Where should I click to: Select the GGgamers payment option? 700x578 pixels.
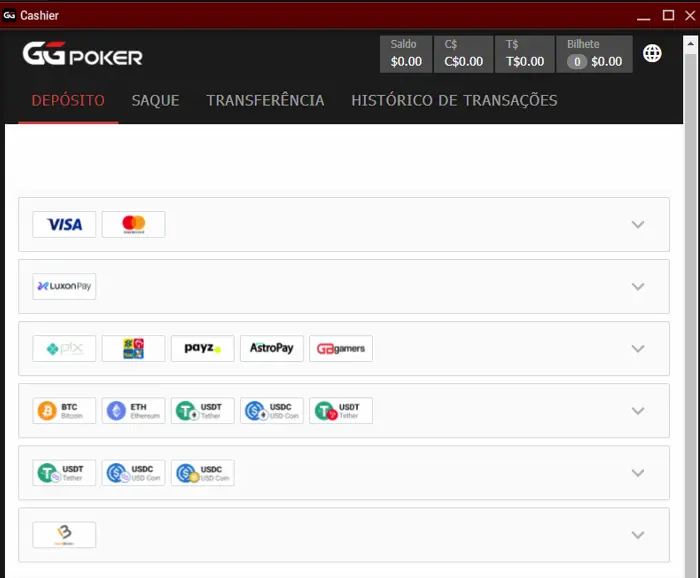[x=341, y=349]
